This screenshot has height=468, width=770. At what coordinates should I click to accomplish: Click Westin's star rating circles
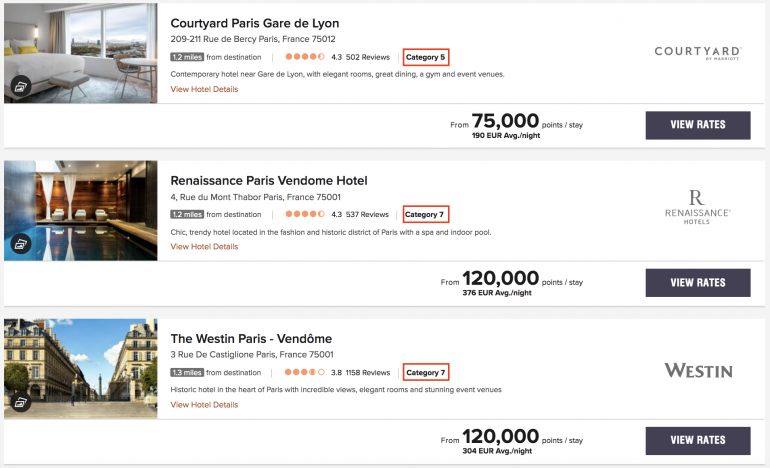304,372
